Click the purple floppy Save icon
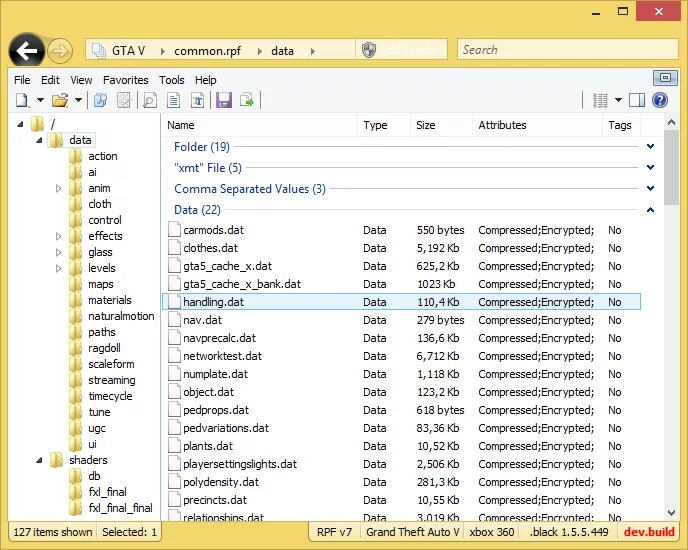 click(x=224, y=101)
